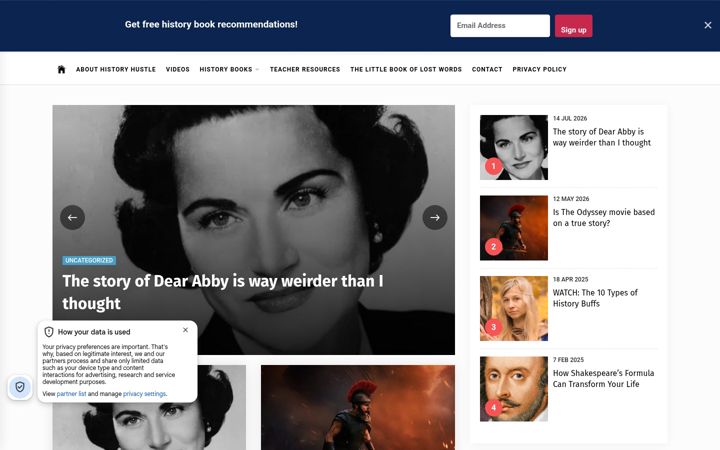Click the home icon in navigation bar

(x=61, y=69)
